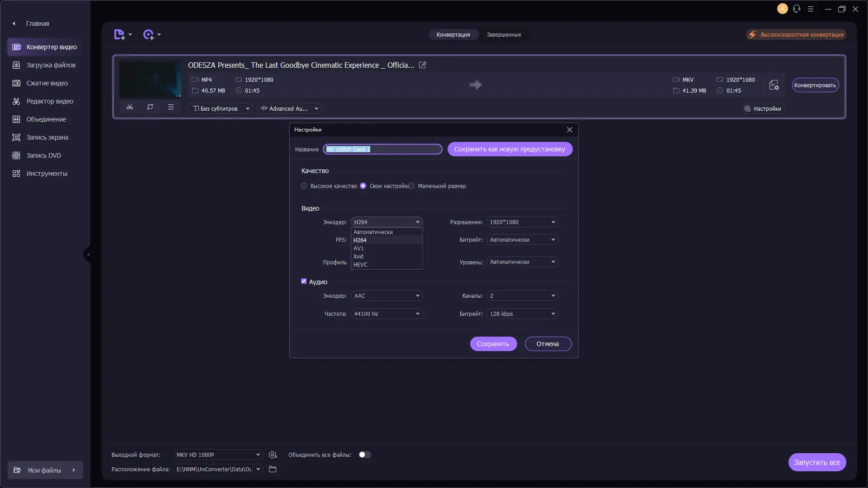Viewport: 868px width, 488px height.
Task: Open output file settings icon beside Convert
Action: click(x=774, y=85)
